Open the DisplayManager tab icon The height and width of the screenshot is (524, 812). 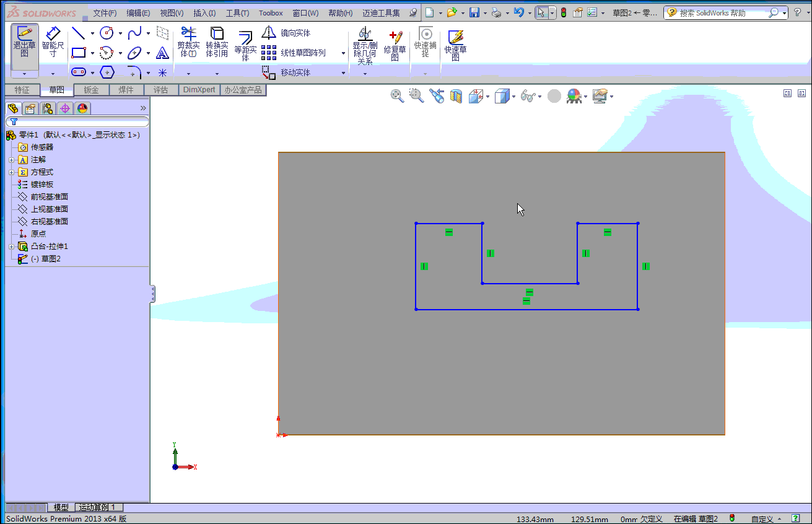click(82, 109)
